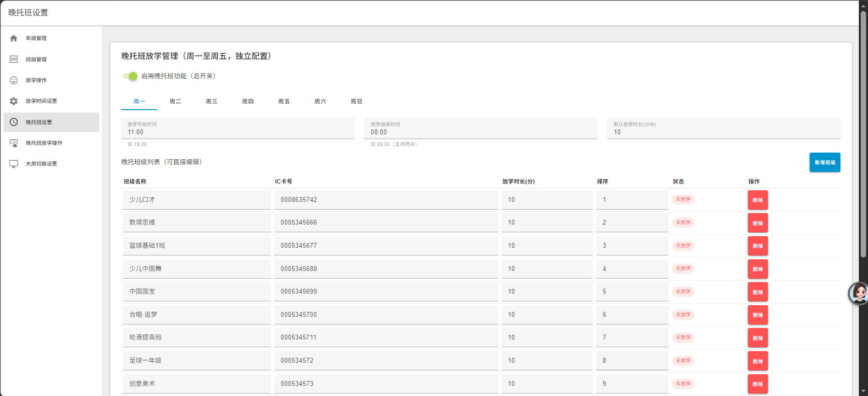Open 放学操作 in the sidebar
The height and width of the screenshot is (396, 868).
pos(51,80)
